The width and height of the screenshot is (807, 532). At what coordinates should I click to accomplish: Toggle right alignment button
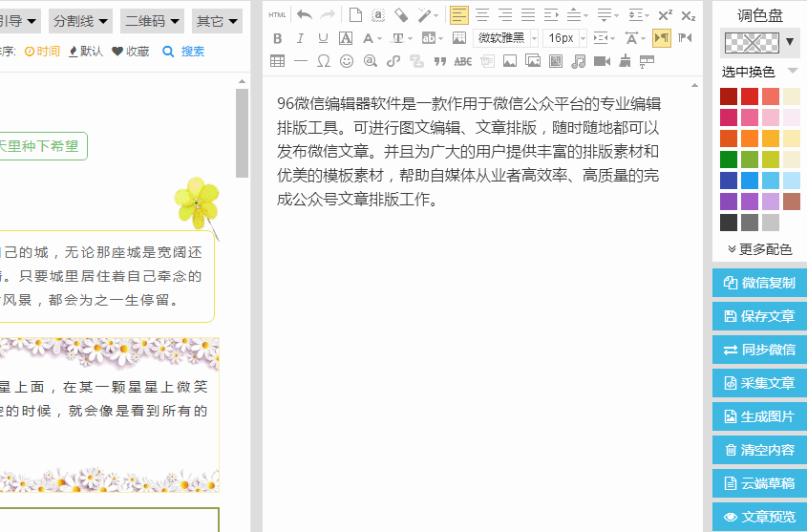pyautogui.click(x=505, y=15)
